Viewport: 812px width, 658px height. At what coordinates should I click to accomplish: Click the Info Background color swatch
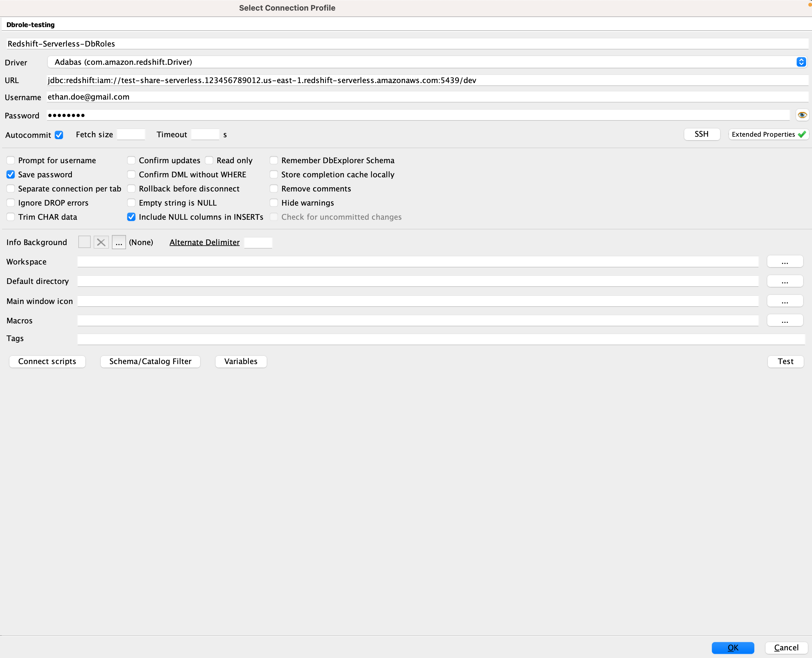[84, 242]
